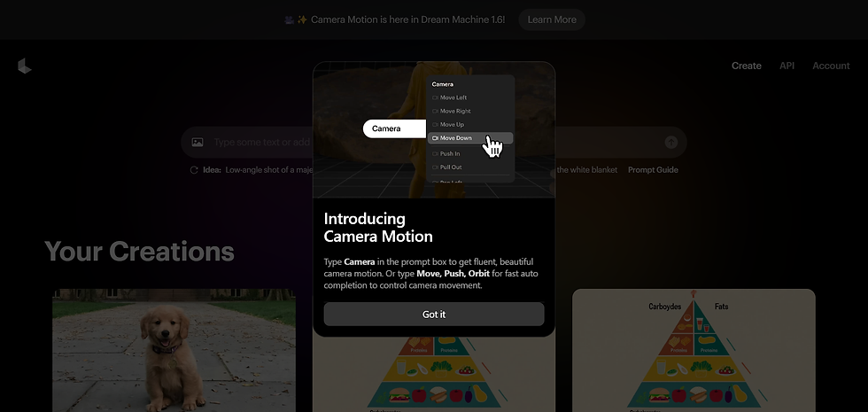Open the Account menu
The image size is (868, 412).
pyautogui.click(x=831, y=66)
